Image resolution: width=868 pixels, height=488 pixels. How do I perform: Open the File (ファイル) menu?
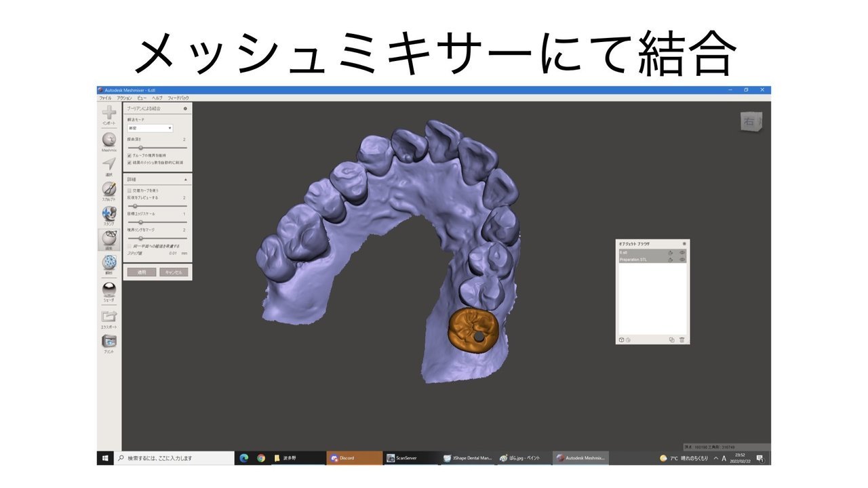(105, 98)
